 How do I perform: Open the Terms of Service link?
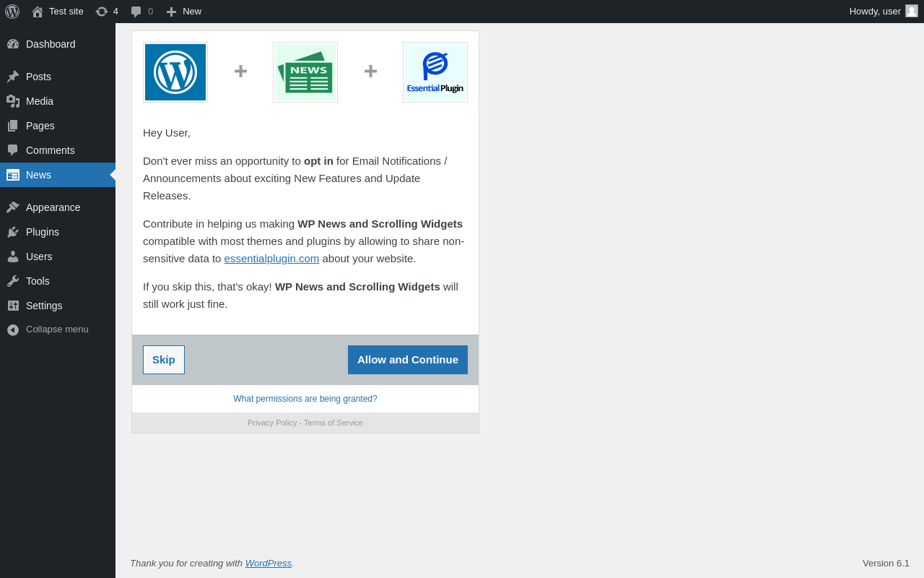click(x=334, y=423)
